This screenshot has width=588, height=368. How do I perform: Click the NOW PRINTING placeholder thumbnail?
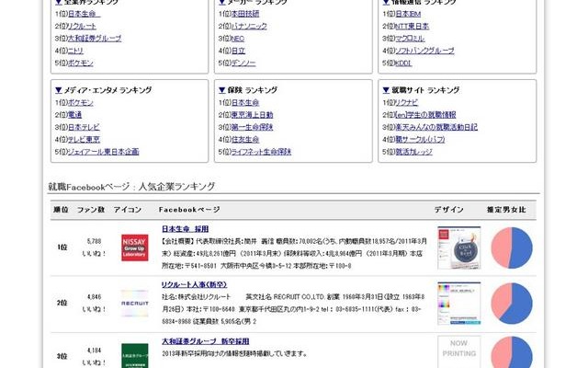pos(459,351)
